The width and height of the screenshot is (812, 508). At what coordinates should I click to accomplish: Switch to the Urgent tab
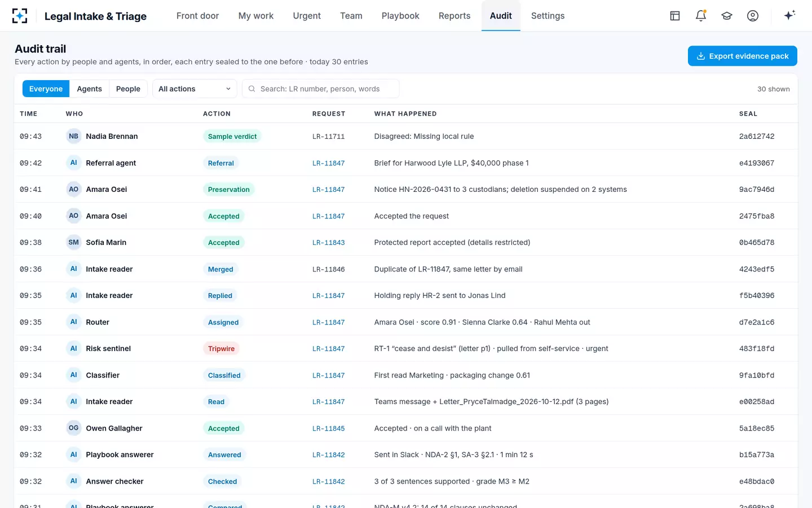pyautogui.click(x=307, y=16)
